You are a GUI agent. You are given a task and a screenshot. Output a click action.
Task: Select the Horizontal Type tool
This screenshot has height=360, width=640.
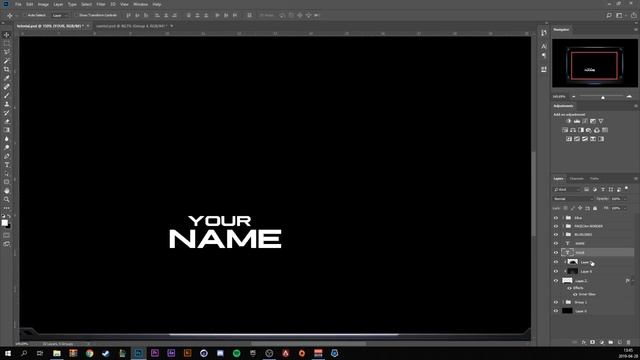[7, 164]
